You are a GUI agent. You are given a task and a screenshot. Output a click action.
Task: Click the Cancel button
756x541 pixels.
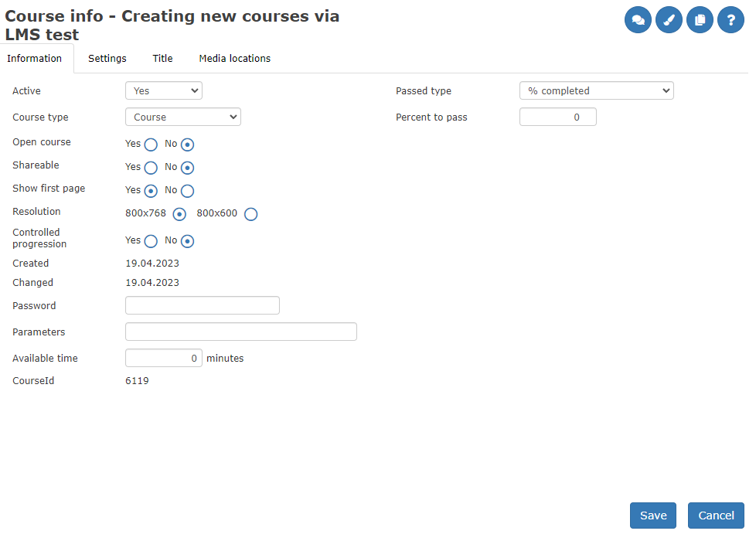(x=715, y=515)
